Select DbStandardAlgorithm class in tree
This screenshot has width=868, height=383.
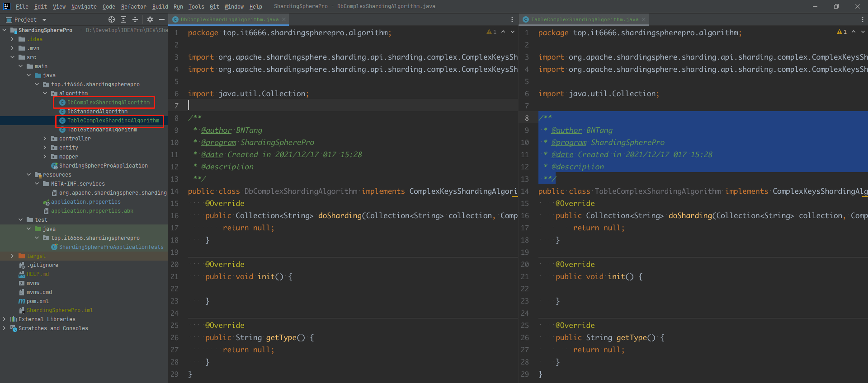tap(97, 112)
